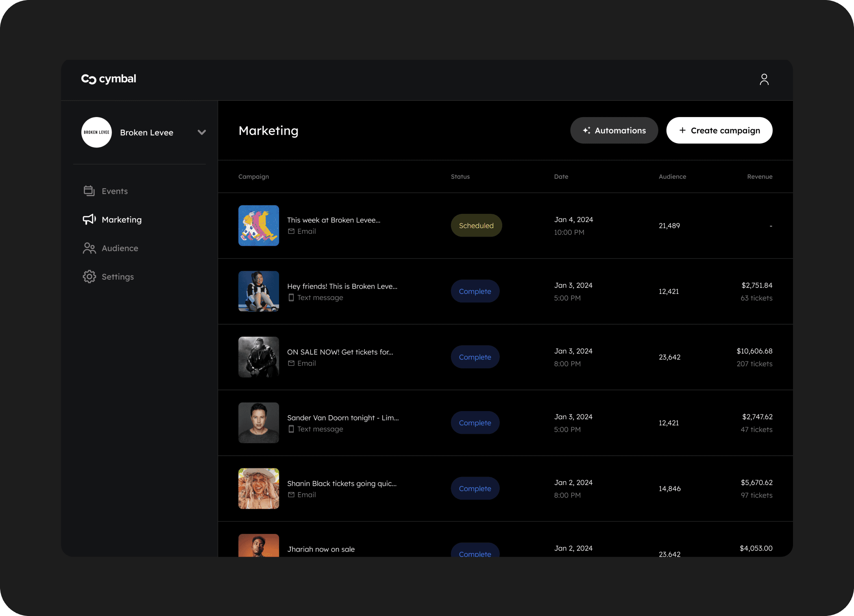Click the Audience people icon
Viewport: 854px width, 616px height.
(x=89, y=248)
